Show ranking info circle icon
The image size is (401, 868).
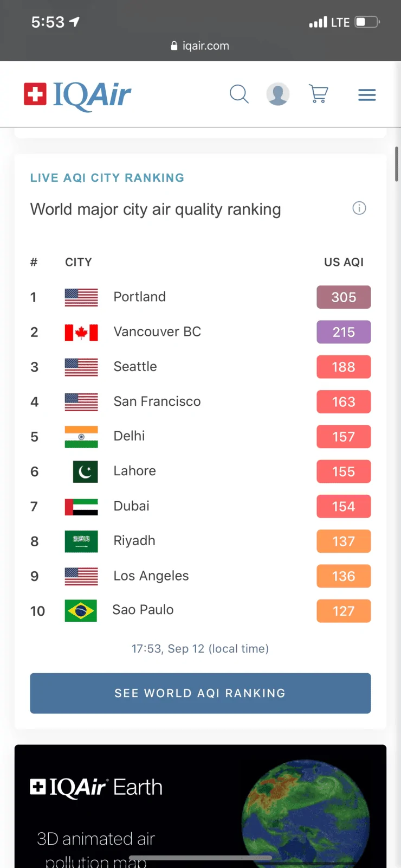click(359, 208)
